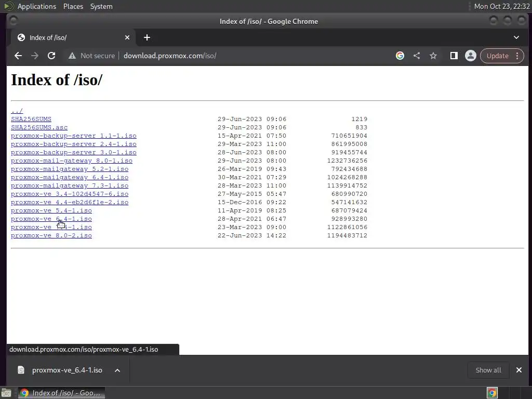Open the profile avatar menu
The width and height of the screenshot is (532, 399).
(x=471, y=56)
